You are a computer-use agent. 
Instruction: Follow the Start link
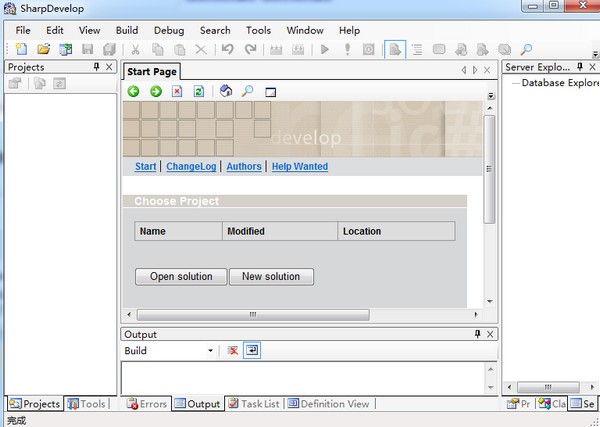click(x=146, y=166)
